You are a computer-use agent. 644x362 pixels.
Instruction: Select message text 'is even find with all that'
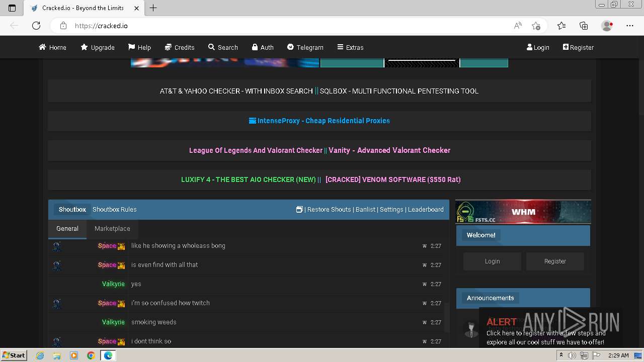(x=165, y=265)
